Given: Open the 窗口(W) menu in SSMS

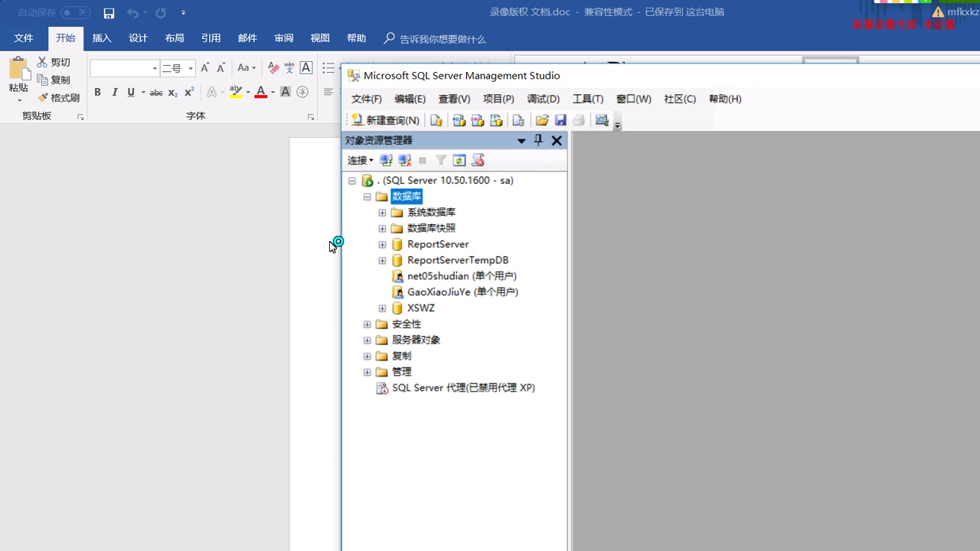Looking at the screenshot, I should 633,99.
